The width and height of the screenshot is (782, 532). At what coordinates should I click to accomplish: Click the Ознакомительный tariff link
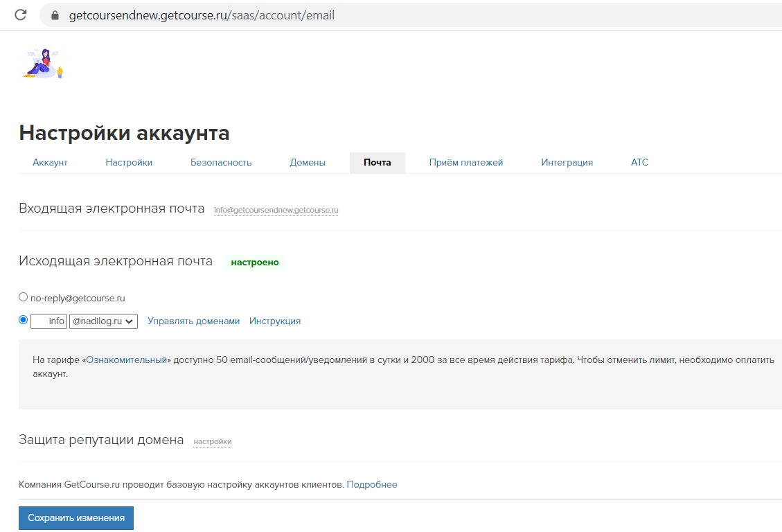127,361
